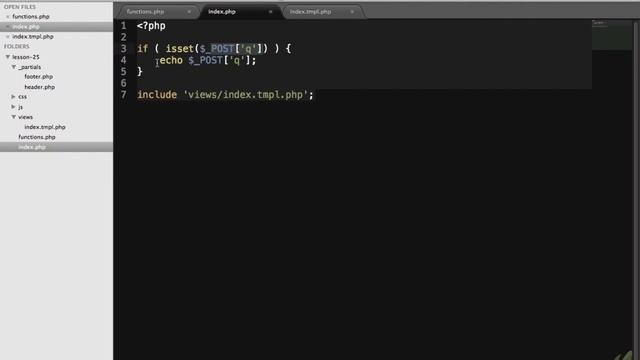The width and height of the screenshot is (640, 360).
Task: Click the <?php opening tag
Action: [x=151, y=26]
